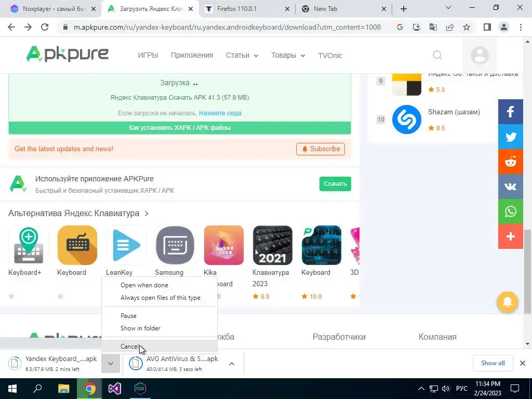The image size is (532, 399).
Task: Share on VK
Action: (x=511, y=187)
